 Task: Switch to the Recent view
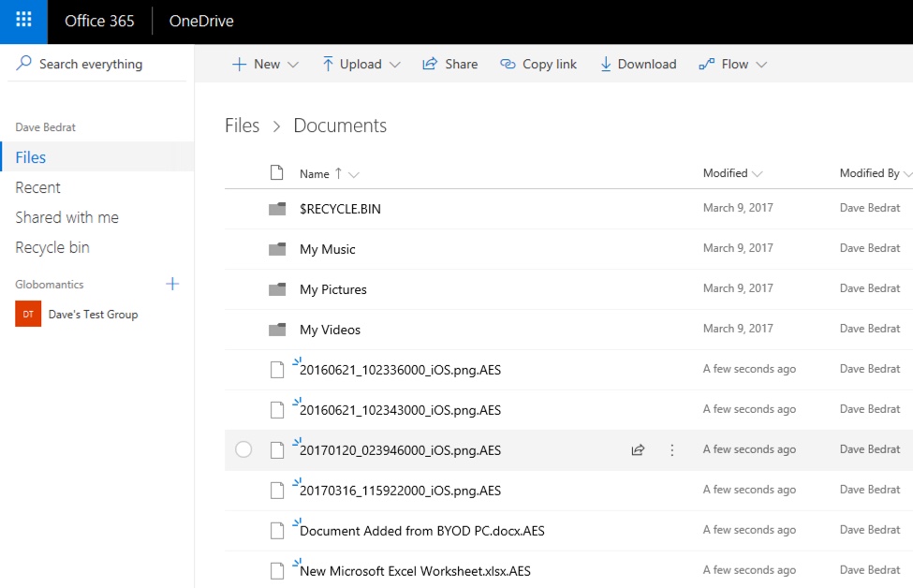coord(38,187)
